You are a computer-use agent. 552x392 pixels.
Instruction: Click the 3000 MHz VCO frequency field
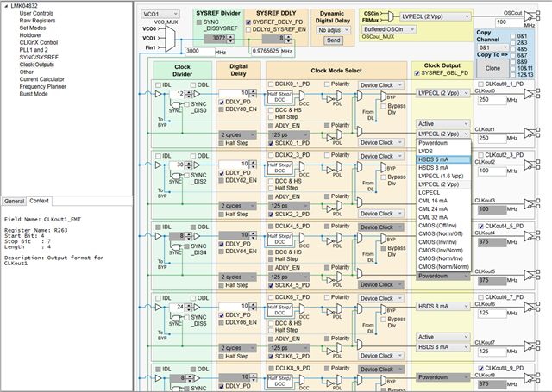[x=200, y=52]
